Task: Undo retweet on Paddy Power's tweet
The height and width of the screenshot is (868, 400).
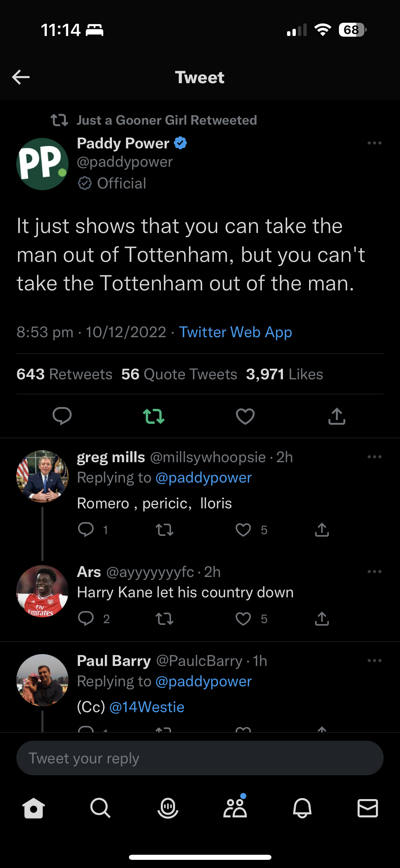Action: pyautogui.click(x=154, y=416)
